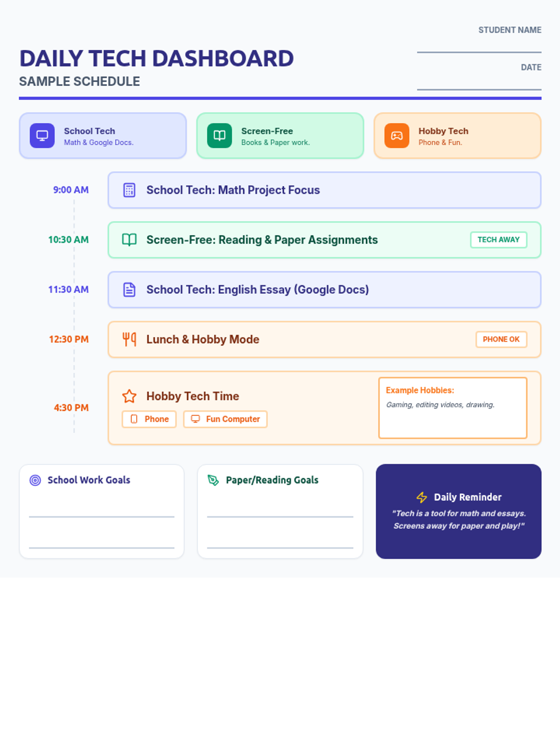Select the PHONE OK badge
The image size is (560, 747).
[501, 339]
